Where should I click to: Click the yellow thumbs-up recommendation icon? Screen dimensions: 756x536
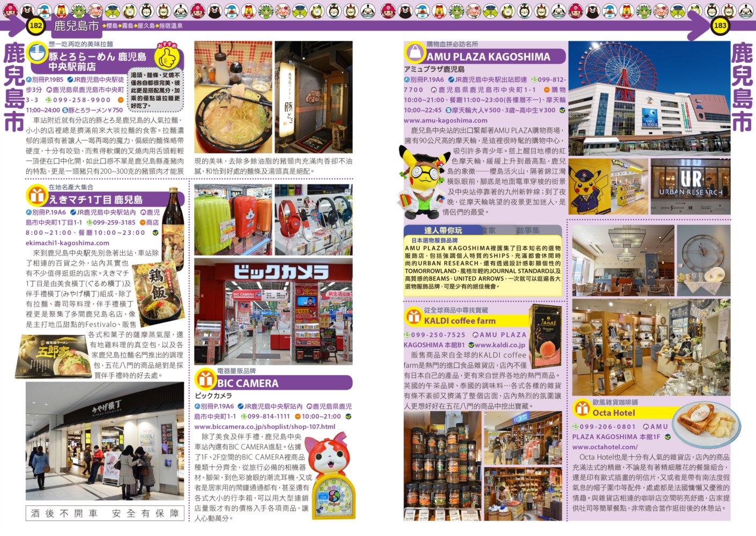(167, 57)
